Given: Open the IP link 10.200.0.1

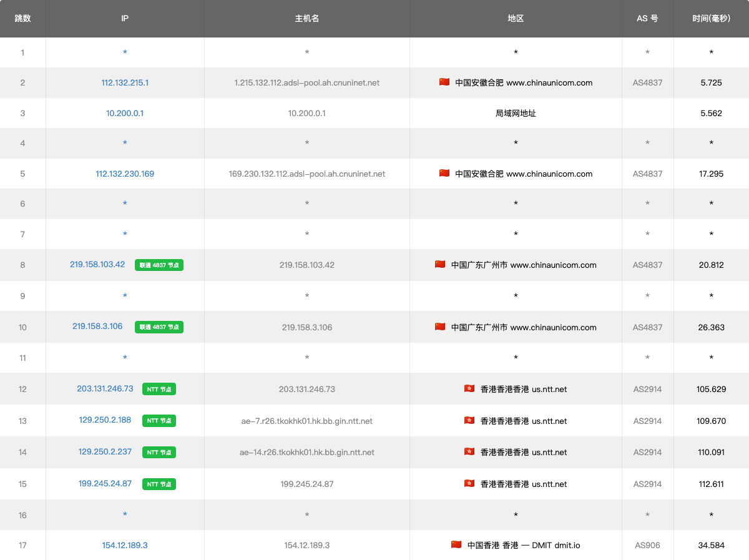Looking at the screenshot, I should tap(125, 113).
